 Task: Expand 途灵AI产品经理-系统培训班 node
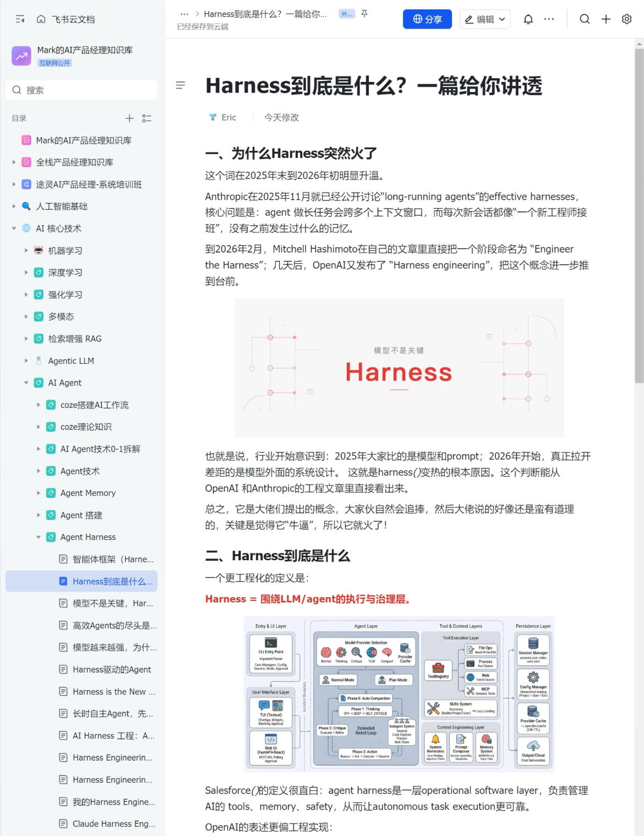(x=14, y=184)
